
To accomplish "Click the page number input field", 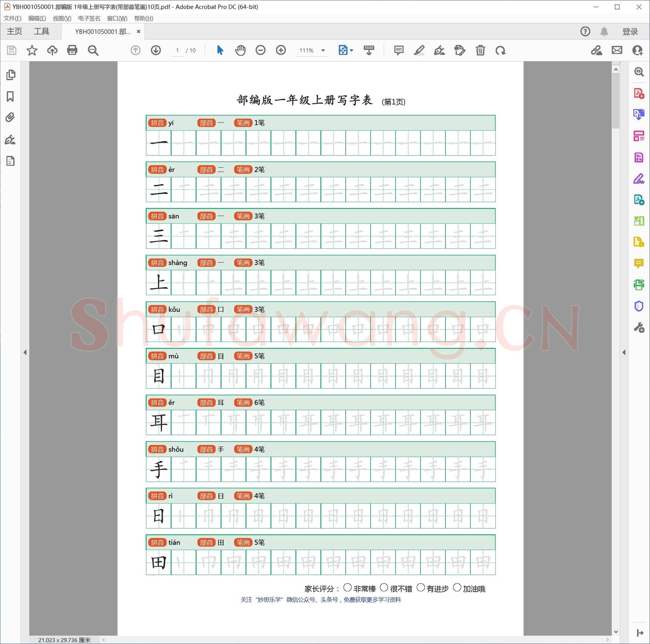I will [177, 50].
